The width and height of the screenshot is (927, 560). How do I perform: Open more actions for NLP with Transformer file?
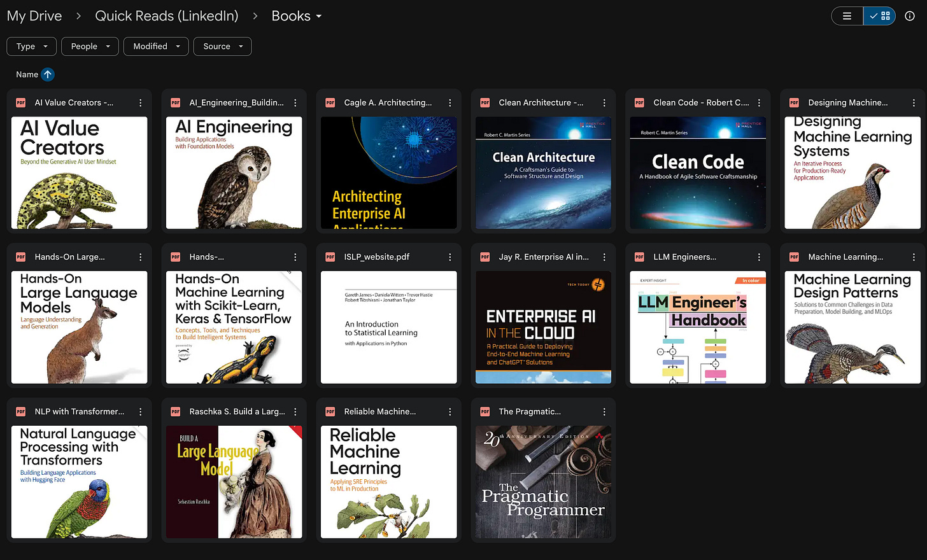pyautogui.click(x=141, y=412)
